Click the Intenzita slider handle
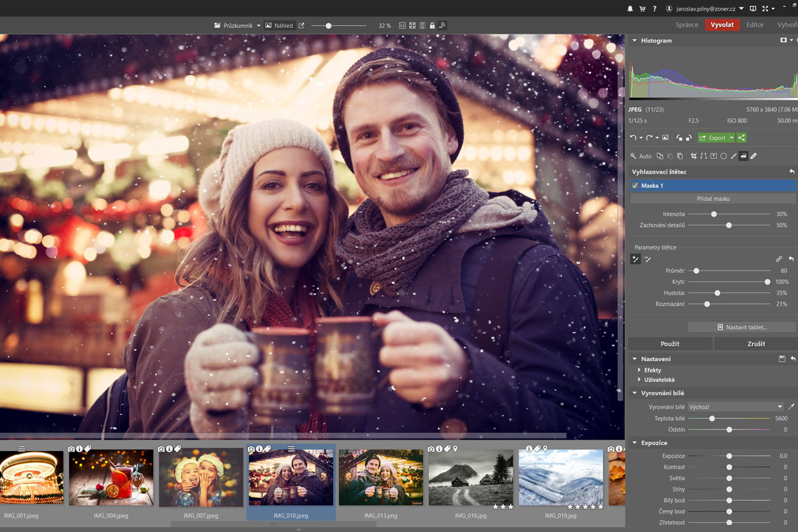The height and width of the screenshot is (532, 798). click(714, 214)
